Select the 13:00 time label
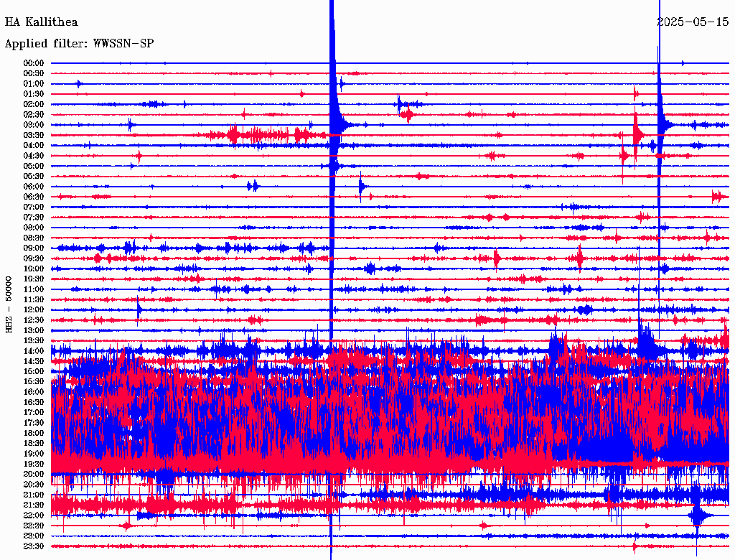The width and height of the screenshot is (735, 560). tap(34, 331)
